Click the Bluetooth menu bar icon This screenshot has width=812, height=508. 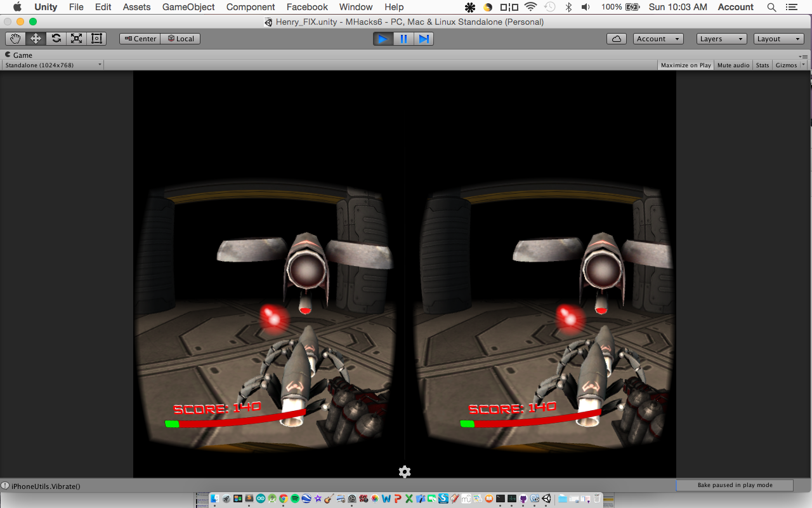pos(568,7)
